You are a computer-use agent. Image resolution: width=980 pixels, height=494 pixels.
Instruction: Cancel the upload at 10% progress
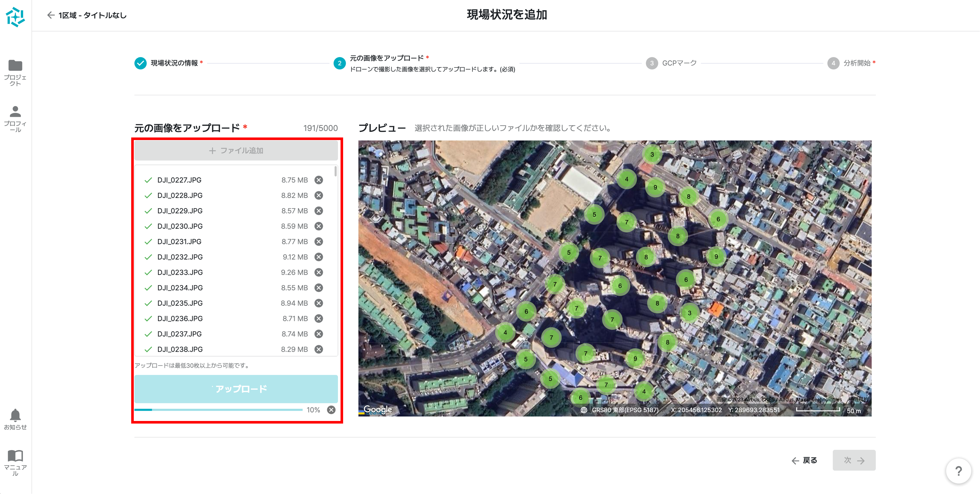click(x=331, y=410)
